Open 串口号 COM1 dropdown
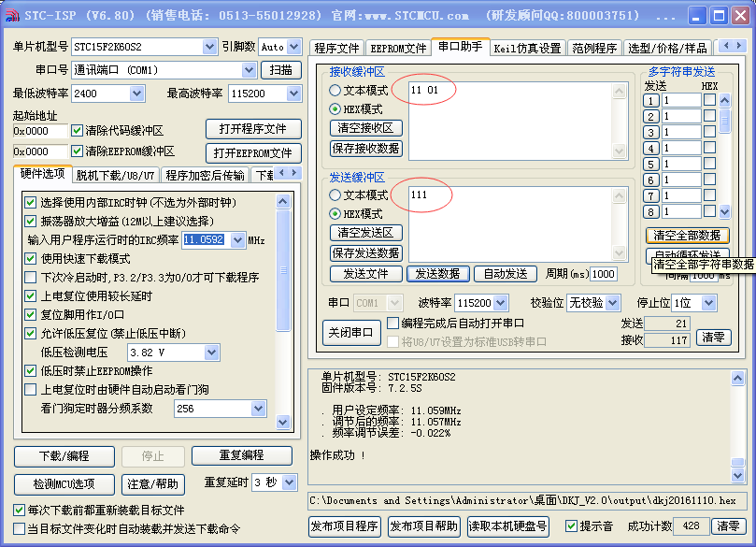This screenshot has width=756, height=547. (x=249, y=70)
